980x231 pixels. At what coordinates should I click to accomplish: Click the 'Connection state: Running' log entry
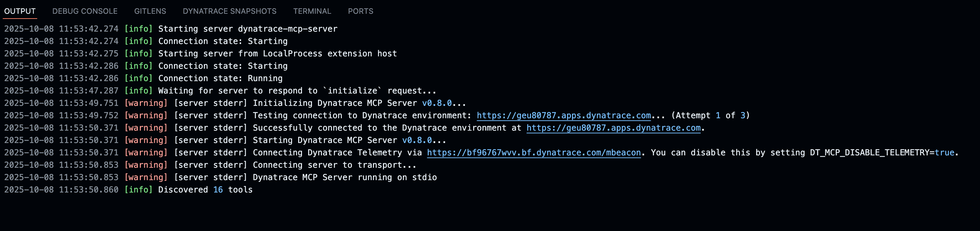(220, 79)
